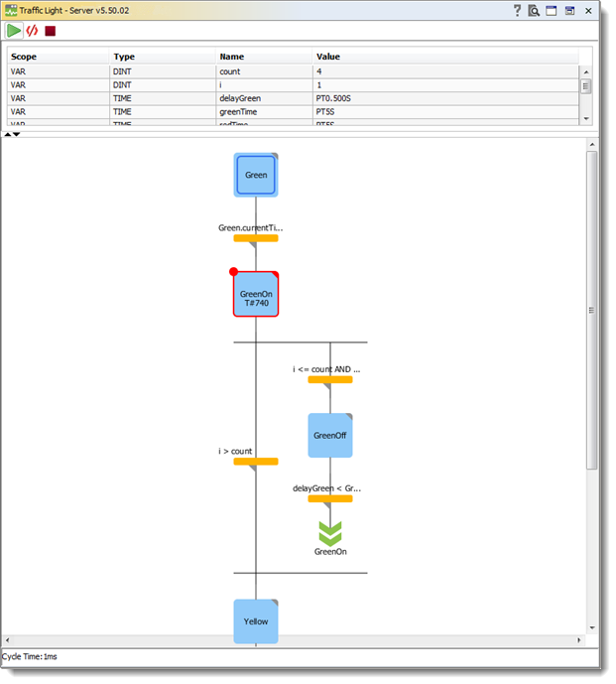Image resolution: width=616 pixels, height=684 pixels.
Task: Select the Green initial step block
Action: (x=256, y=175)
